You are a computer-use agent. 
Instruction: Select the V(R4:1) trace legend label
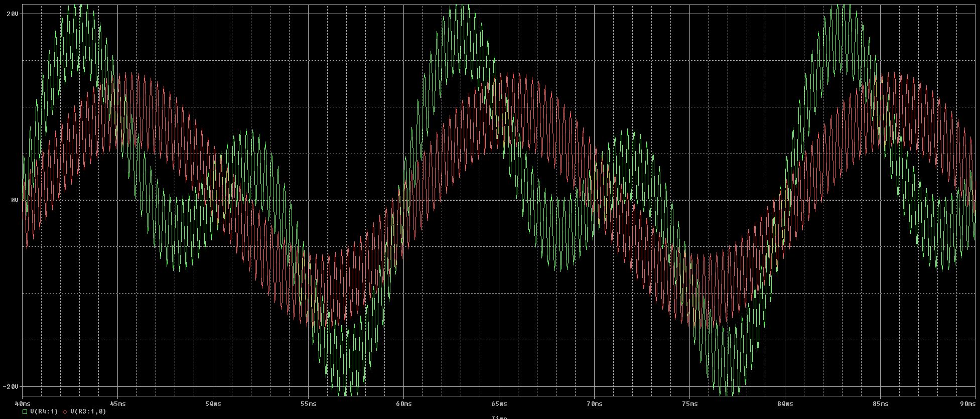(x=44, y=411)
